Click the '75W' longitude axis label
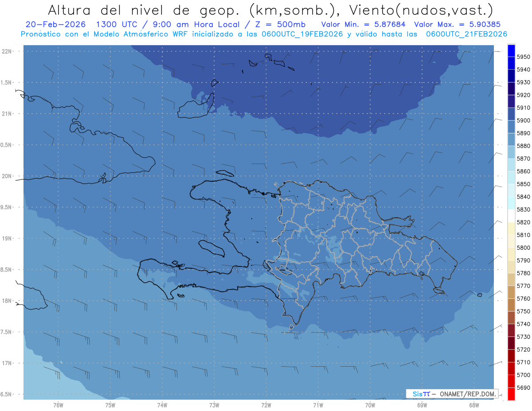Viewport: 532px width, 411px height. point(110,405)
